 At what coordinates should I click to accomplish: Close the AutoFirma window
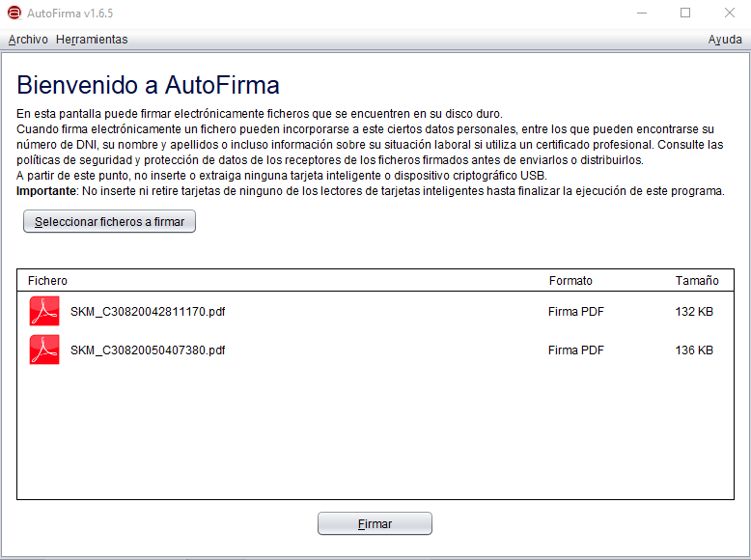[x=730, y=13]
